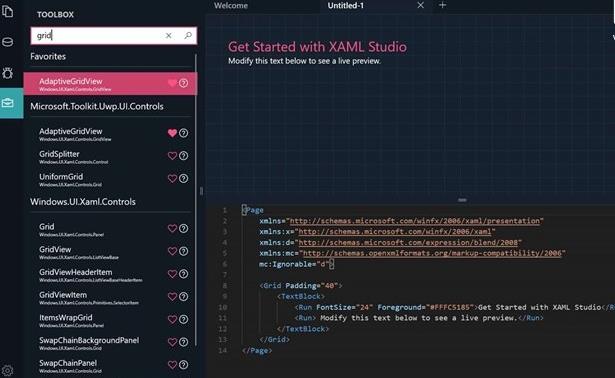Click the Grid Padding="40" code line
This screenshot has width=615, height=378.
(300, 285)
